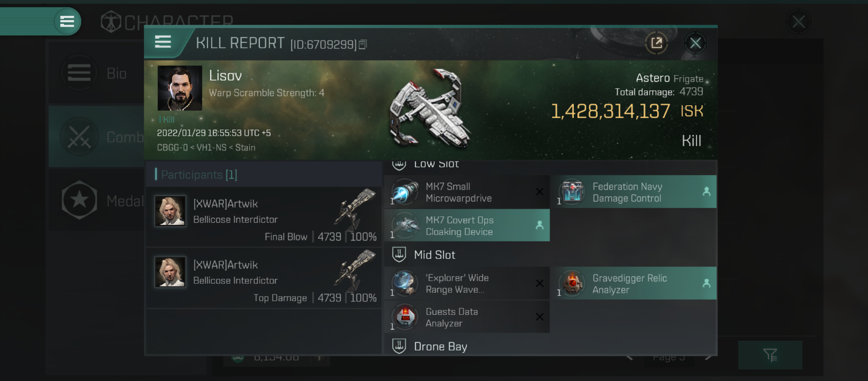Click the dismiss icon on Guests Data Analyzer

(x=539, y=316)
